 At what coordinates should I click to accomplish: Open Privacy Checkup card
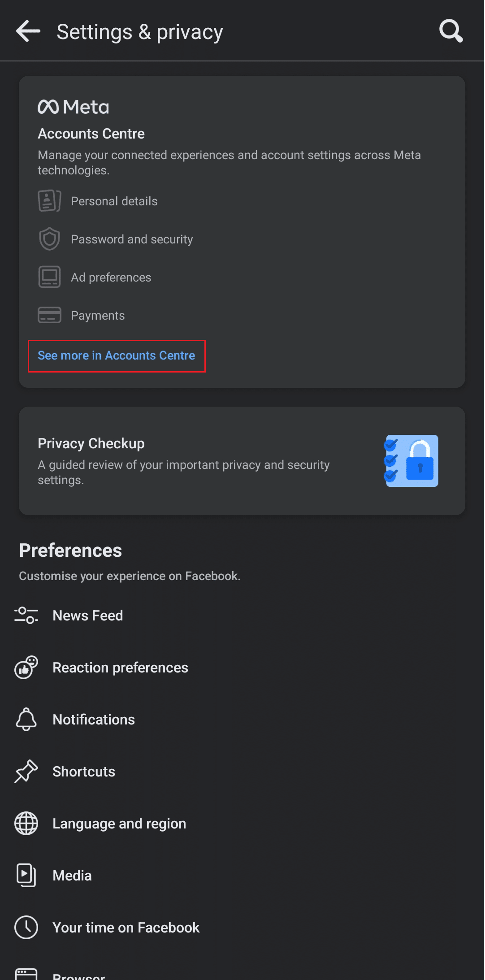pos(242,461)
